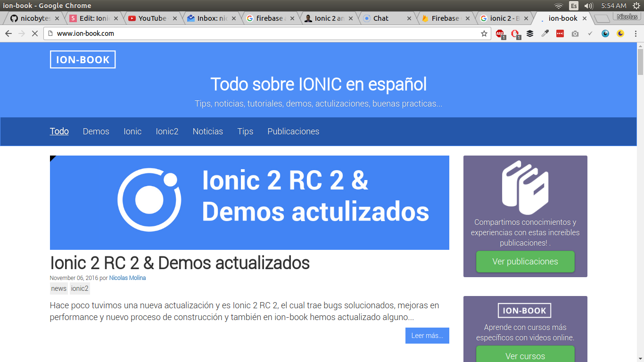Viewport: 644px width, 362px height.
Task: Click the Ionic 2 RC 2 banner image
Action: (x=249, y=203)
